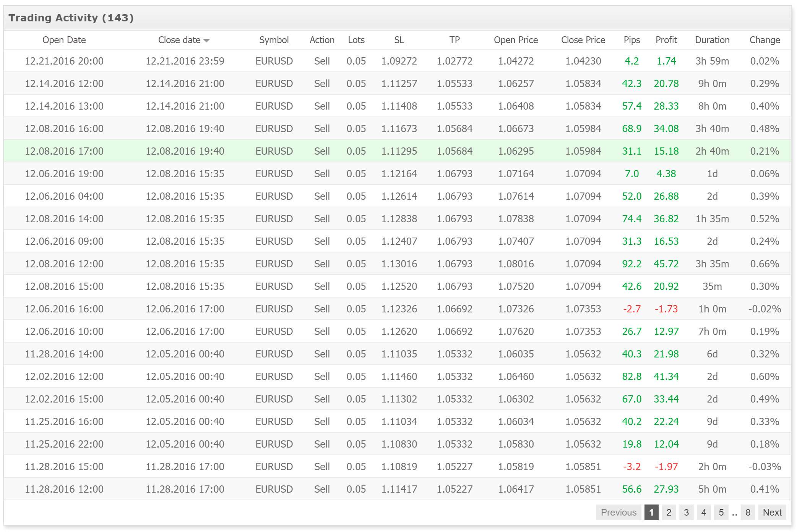Go to page 4

(704, 513)
